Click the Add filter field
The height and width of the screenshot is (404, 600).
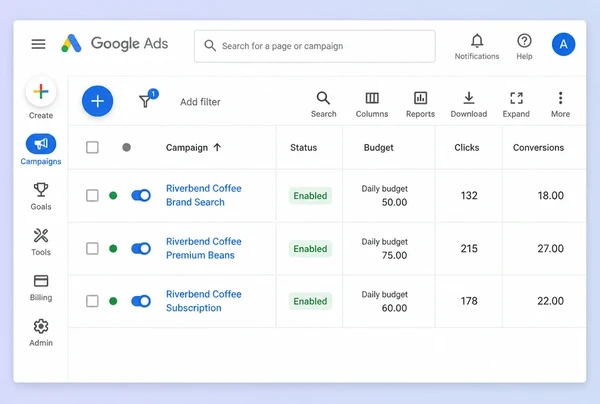(x=200, y=102)
